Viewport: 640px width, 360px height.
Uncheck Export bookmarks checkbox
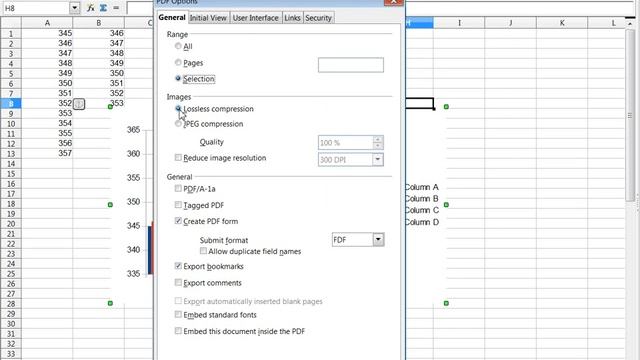coord(178,266)
